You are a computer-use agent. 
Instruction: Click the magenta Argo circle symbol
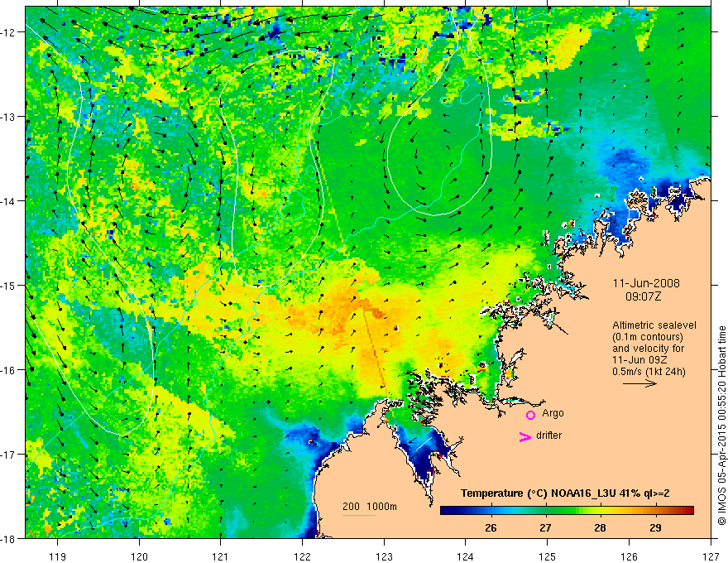530,415
